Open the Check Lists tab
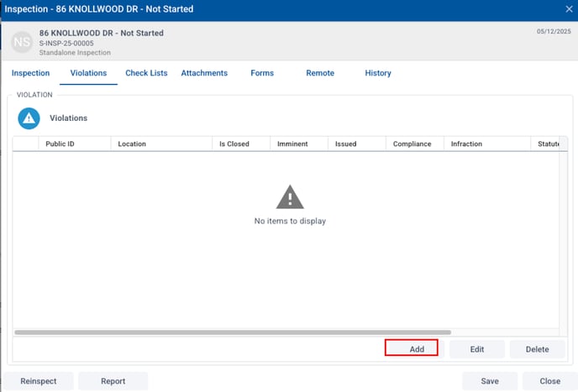Screen dimensions: 578x392 click(x=146, y=73)
